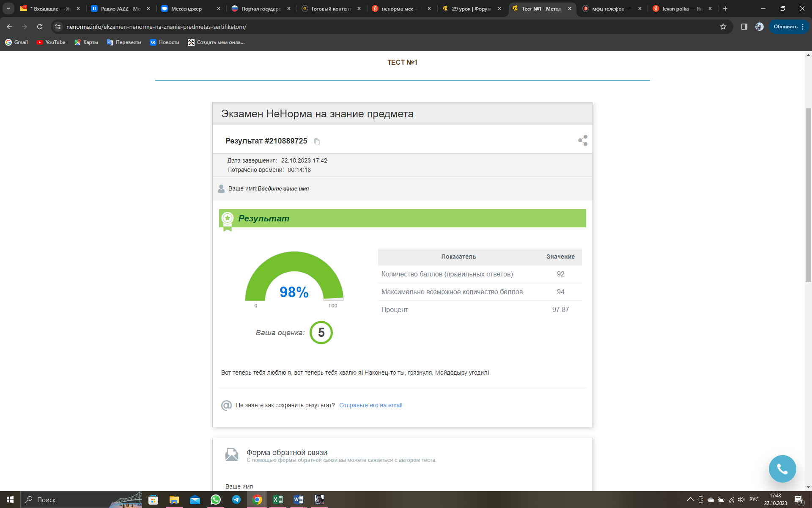This screenshot has height=508, width=812.
Task: Open site information icon in address bar
Action: click(x=58, y=27)
